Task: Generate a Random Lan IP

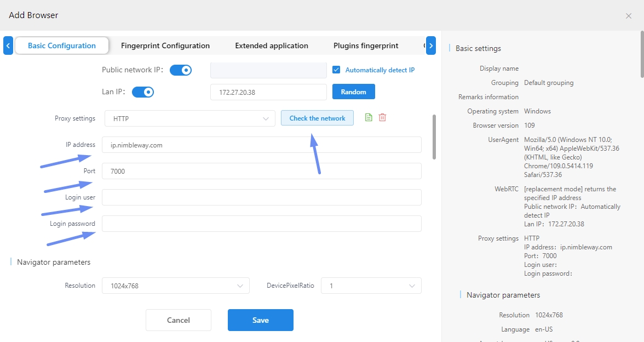Action: (353, 92)
